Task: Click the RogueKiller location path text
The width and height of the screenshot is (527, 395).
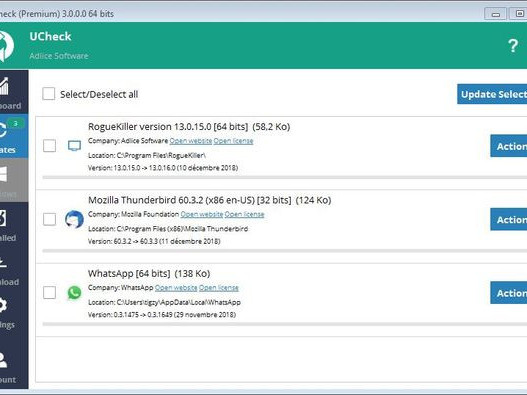Action: tap(147, 155)
